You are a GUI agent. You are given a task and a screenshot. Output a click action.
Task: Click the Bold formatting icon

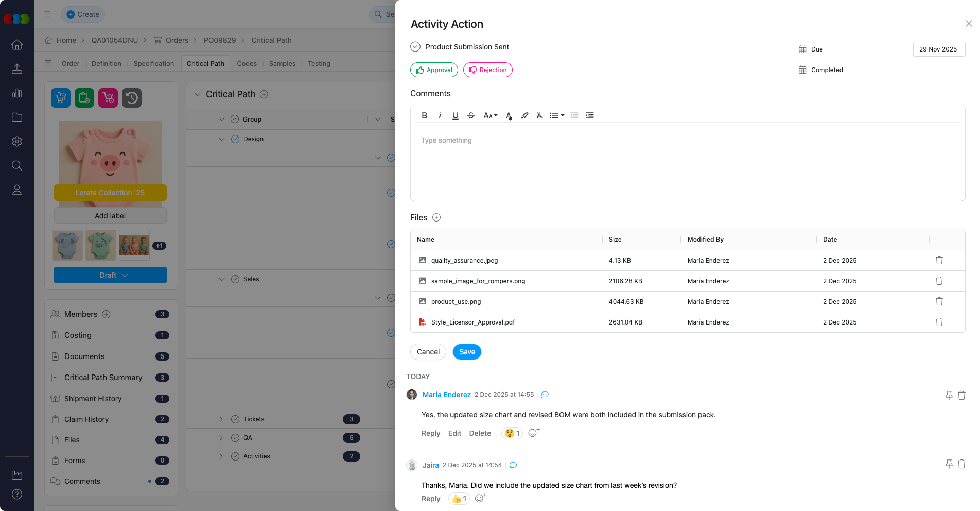(x=424, y=115)
